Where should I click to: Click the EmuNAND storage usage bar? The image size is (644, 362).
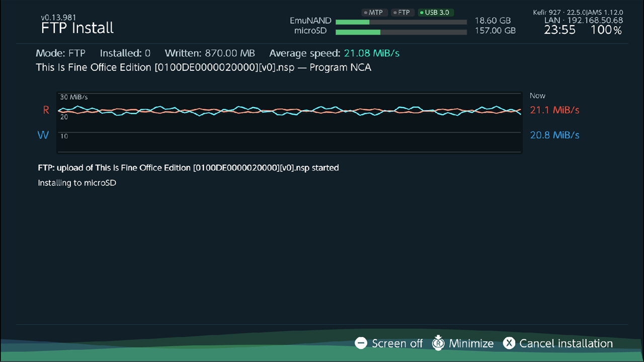(x=401, y=22)
